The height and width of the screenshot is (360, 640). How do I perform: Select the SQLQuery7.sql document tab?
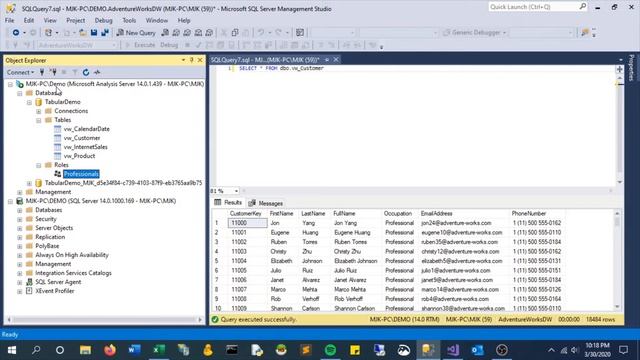click(x=265, y=60)
